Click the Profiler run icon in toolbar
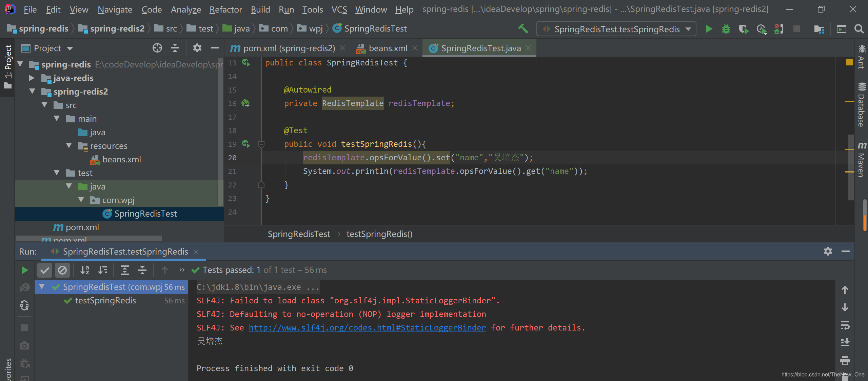Screen dimensions: 868x381 pos(762,29)
